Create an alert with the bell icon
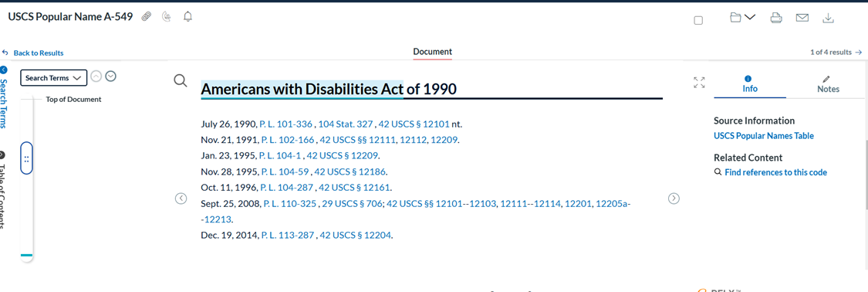Screen dimensions: 868x292 pyautogui.click(x=187, y=17)
